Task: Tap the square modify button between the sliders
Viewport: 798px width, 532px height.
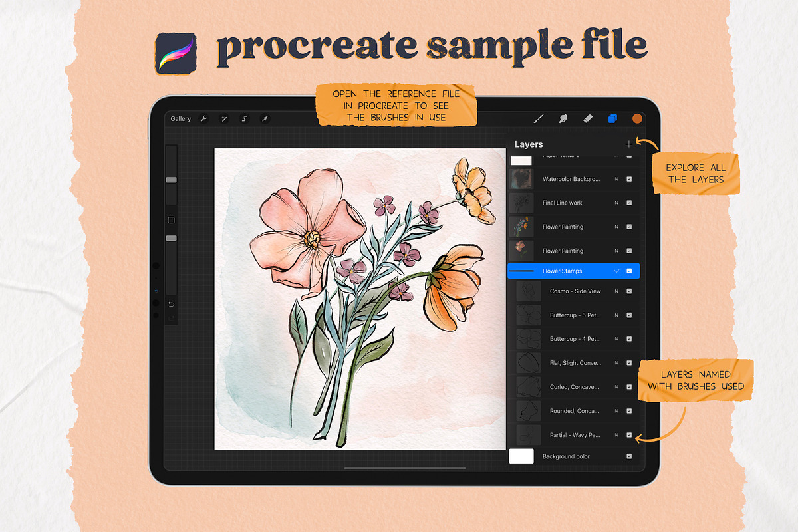Action: point(171,220)
